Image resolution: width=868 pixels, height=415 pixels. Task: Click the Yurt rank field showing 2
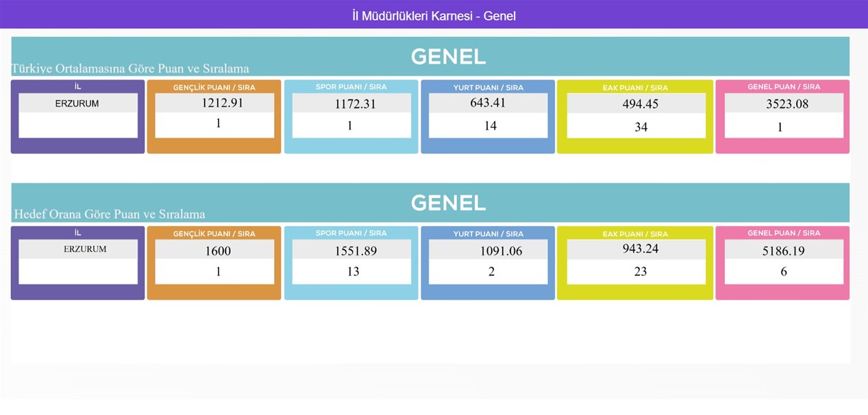491,271
